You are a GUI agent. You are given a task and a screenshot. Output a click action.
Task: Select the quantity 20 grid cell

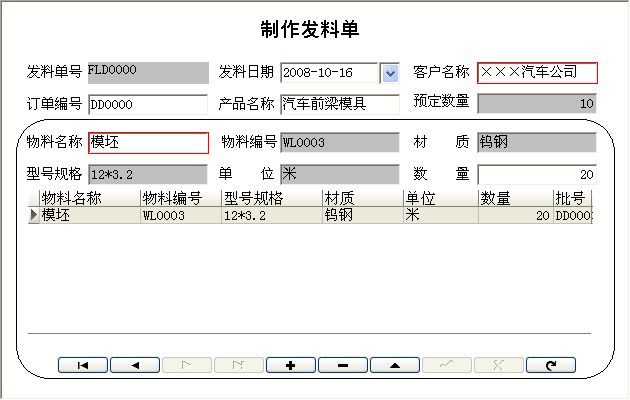click(x=516, y=215)
